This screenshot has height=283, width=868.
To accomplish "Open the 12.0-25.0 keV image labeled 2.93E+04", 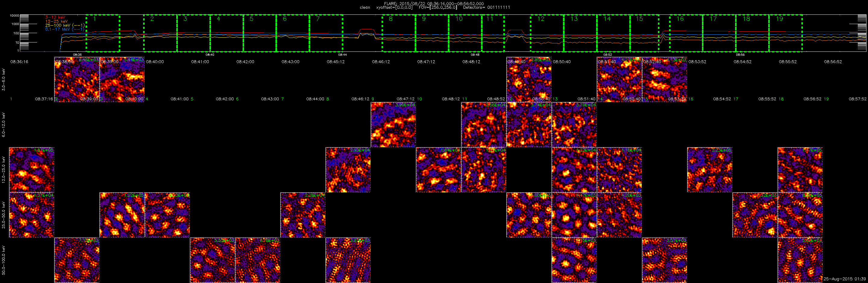I will coord(348,169).
